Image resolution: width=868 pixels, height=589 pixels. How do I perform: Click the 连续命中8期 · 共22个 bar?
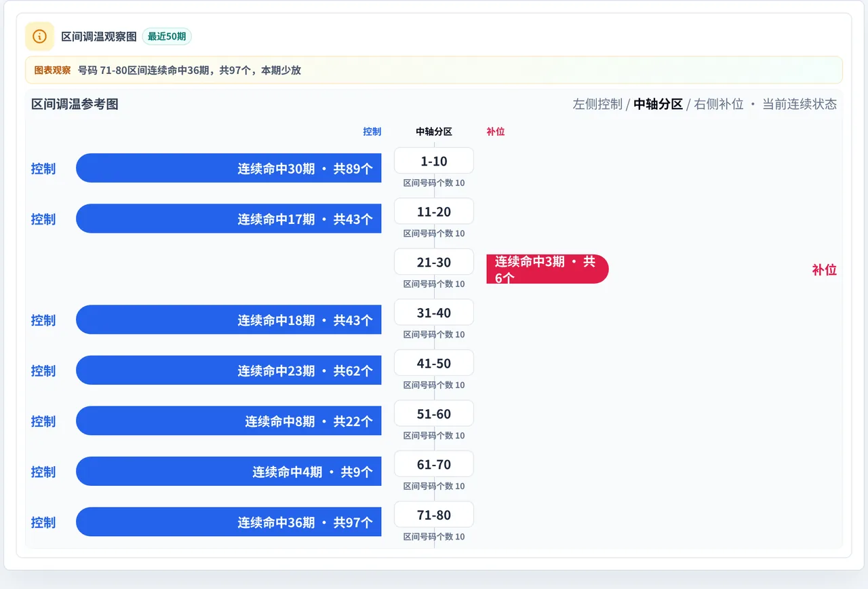(x=229, y=421)
